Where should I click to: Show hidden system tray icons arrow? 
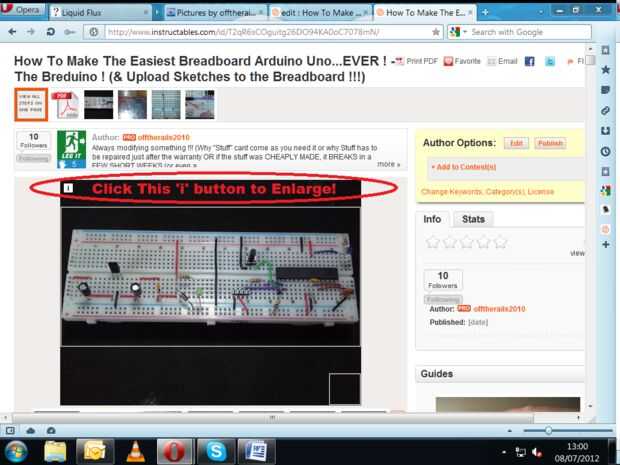pyautogui.click(x=504, y=452)
